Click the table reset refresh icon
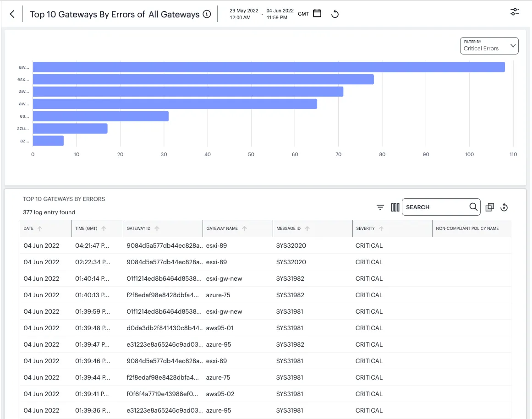 click(x=504, y=207)
